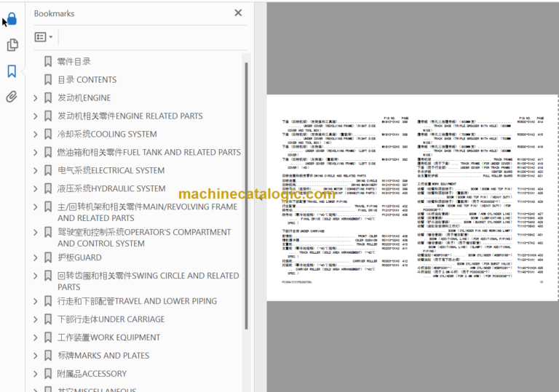559x392 pixels.
Task: Click bookmark icon beside COOLING SYSTEM
Action: pyautogui.click(x=48, y=134)
